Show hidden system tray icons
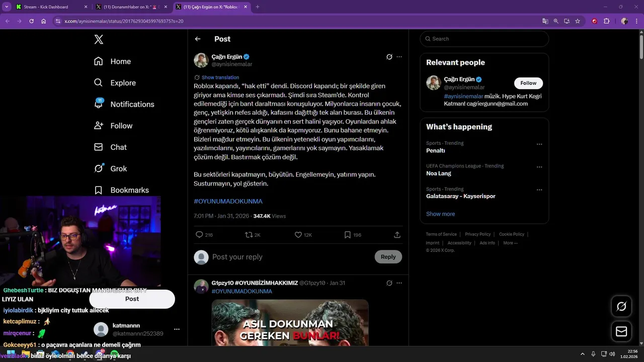The width and height of the screenshot is (644, 362). tap(583, 354)
